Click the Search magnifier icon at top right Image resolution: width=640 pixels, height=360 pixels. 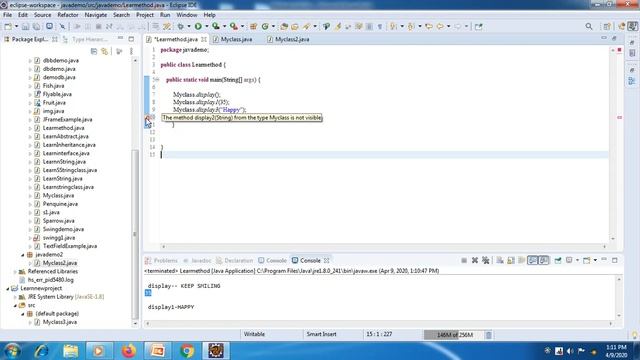click(x=589, y=26)
